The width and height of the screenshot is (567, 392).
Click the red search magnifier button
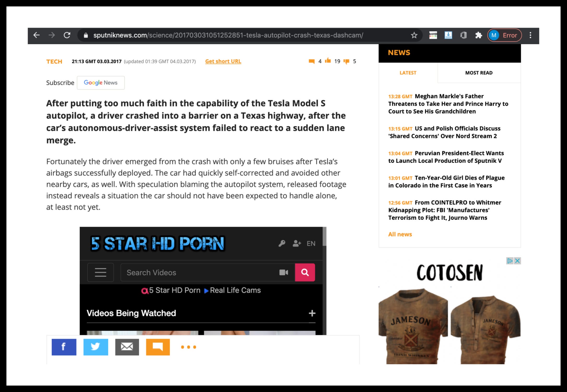pos(305,273)
